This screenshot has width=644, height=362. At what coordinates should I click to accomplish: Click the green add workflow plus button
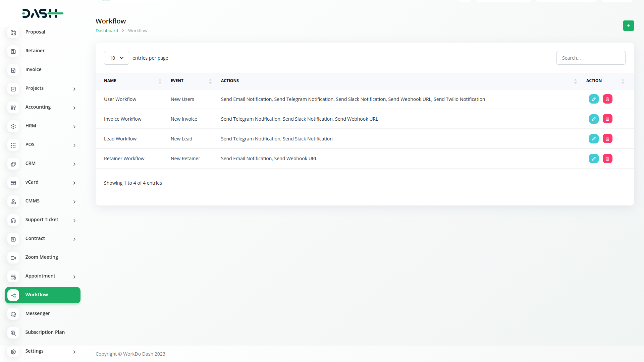tap(628, 26)
